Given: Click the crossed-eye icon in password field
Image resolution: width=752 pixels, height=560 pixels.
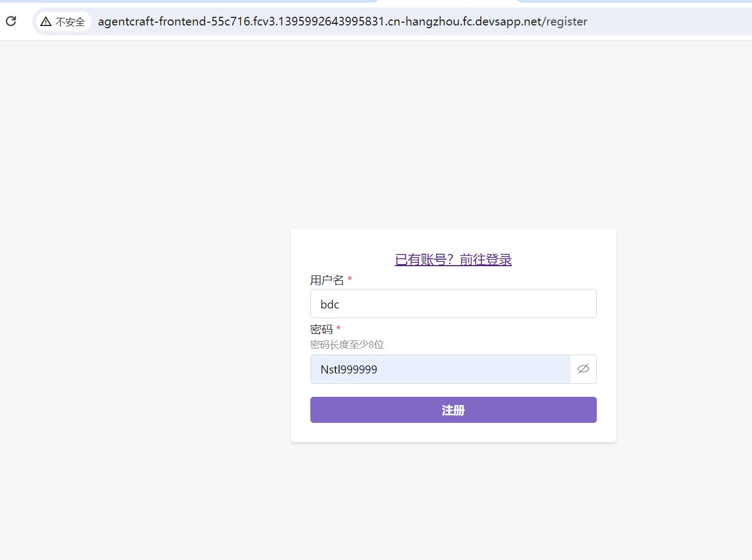Looking at the screenshot, I should [x=583, y=369].
